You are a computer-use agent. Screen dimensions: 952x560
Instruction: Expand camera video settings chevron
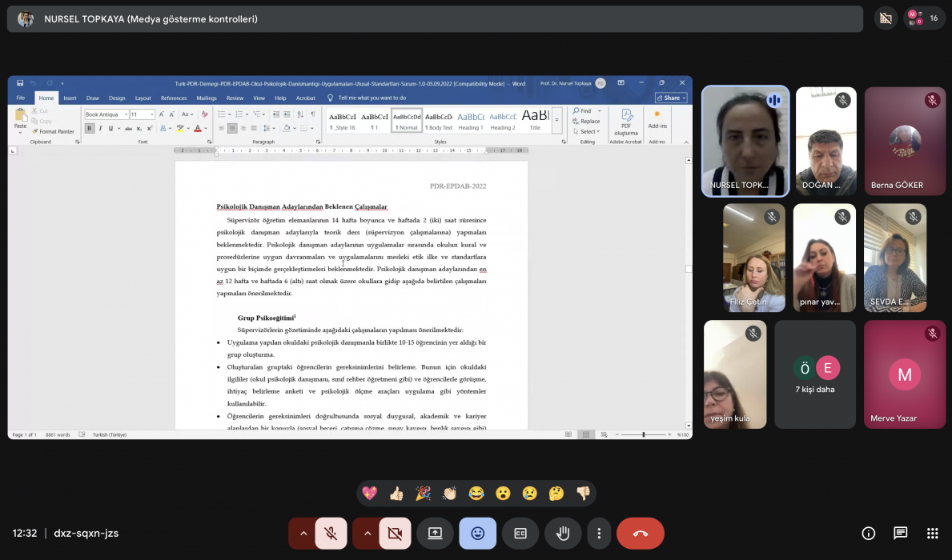pyautogui.click(x=367, y=534)
